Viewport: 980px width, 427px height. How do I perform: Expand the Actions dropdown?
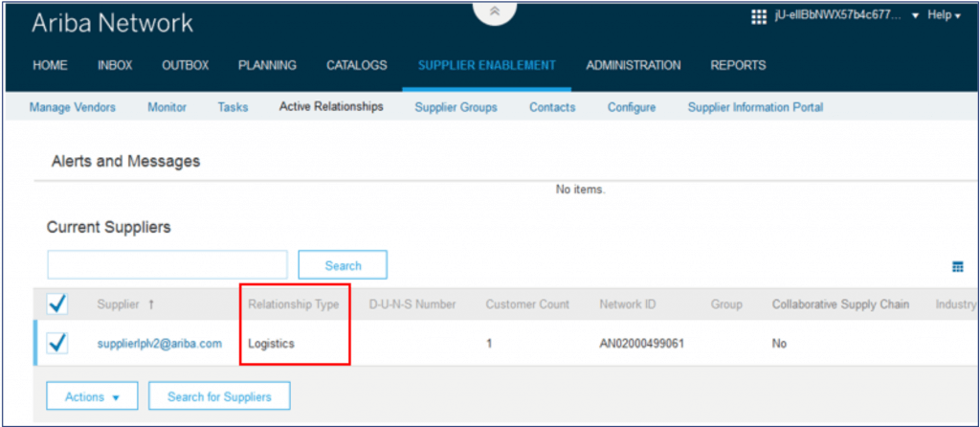tap(92, 396)
